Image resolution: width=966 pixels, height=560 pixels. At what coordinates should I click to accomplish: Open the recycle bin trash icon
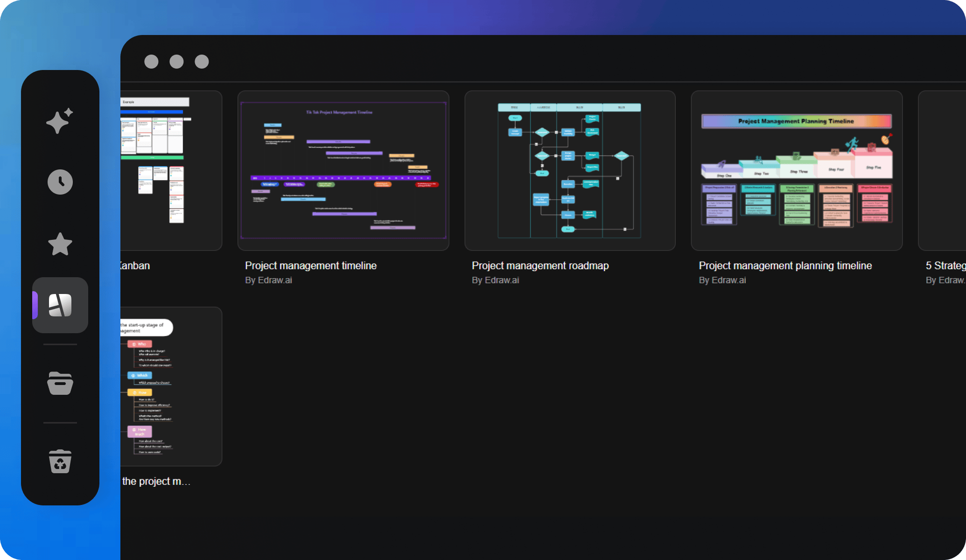[60, 462]
